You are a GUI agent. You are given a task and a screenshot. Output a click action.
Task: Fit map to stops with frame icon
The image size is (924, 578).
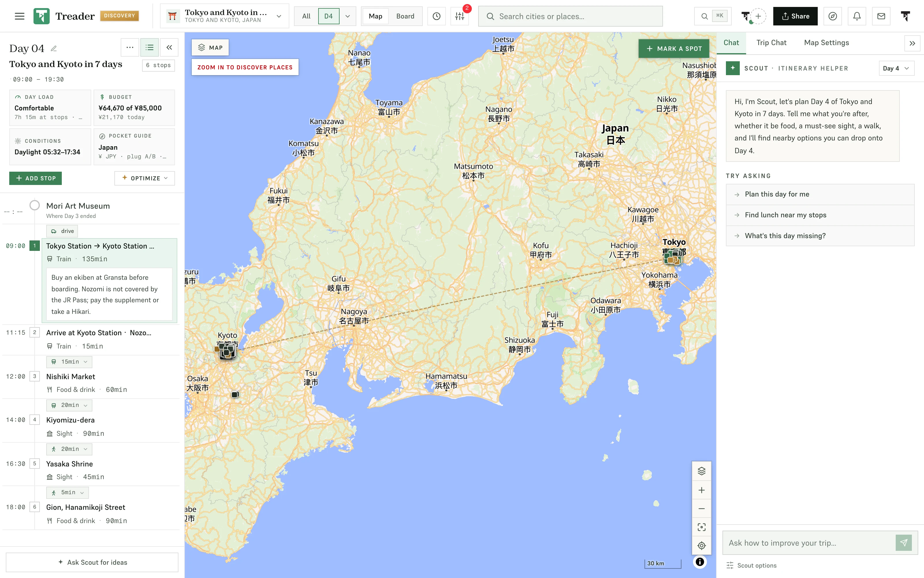click(701, 527)
